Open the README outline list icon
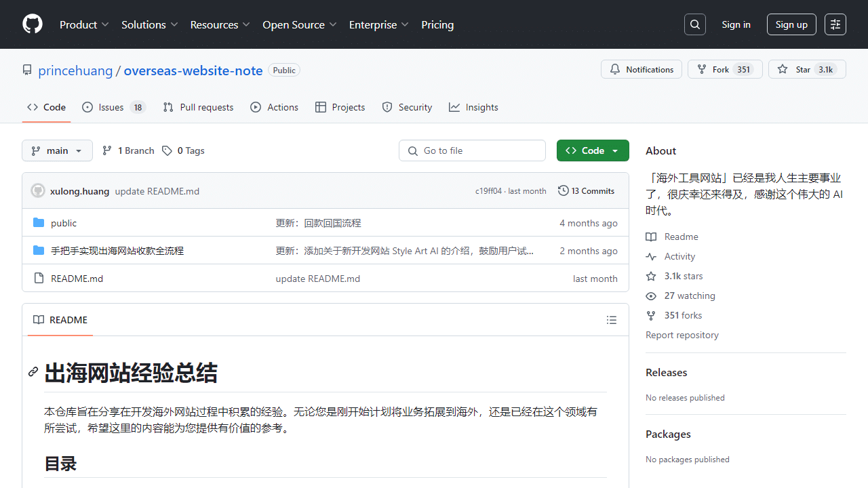Viewport: 868px width, 488px height. [612, 320]
